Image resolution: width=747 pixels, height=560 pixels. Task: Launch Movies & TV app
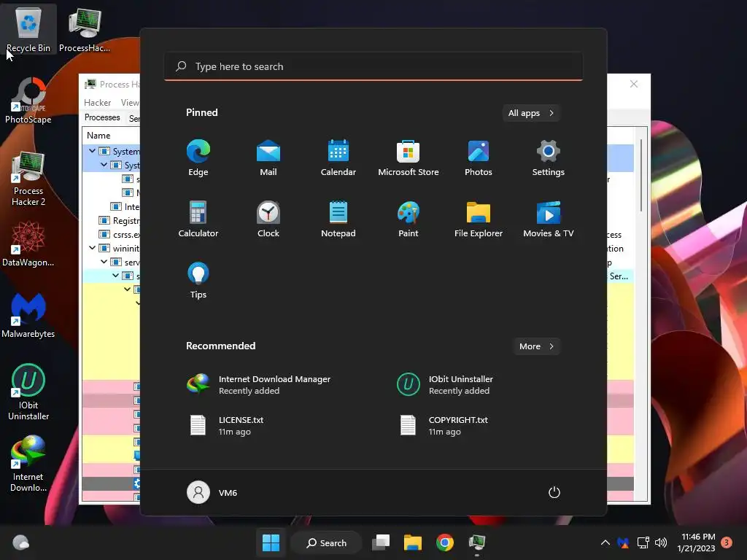click(549, 219)
